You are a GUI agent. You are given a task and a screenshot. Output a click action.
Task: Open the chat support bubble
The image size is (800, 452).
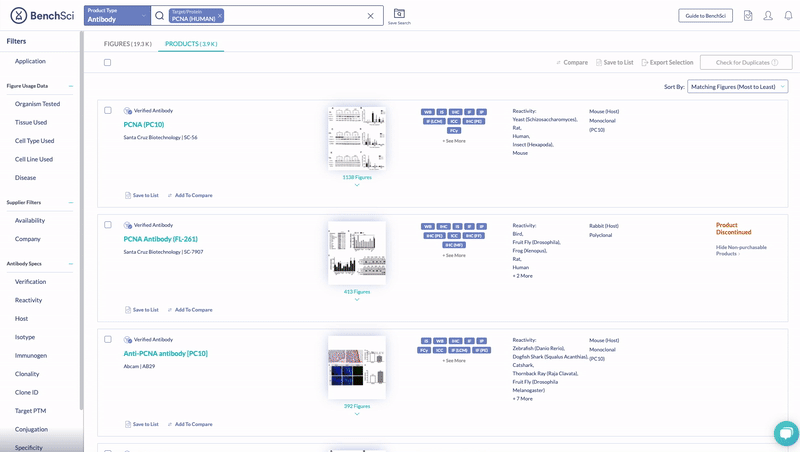pos(786,433)
